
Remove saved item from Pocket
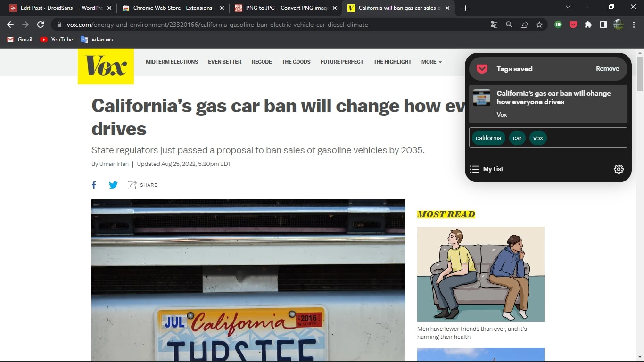click(x=607, y=69)
